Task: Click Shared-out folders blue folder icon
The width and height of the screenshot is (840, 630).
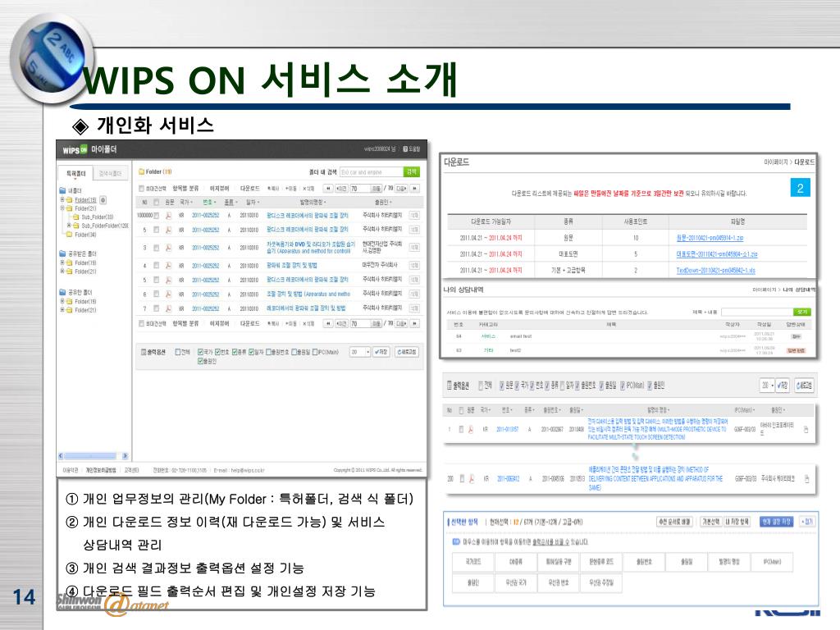Action: (62, 293)
